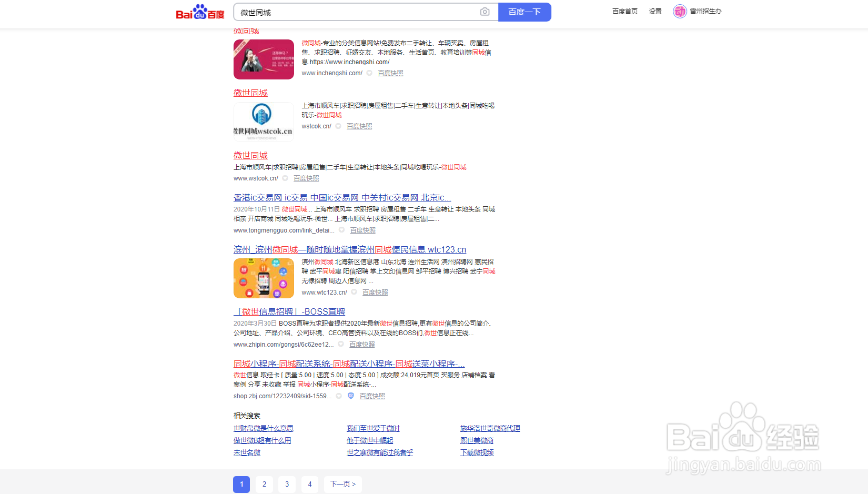
Task: Open 同城小程序-同城配送系统 result title
Action: [349, 364]
